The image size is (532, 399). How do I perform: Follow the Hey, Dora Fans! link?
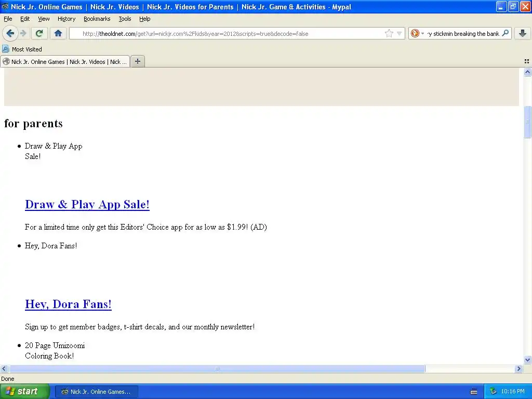point(68,304)
